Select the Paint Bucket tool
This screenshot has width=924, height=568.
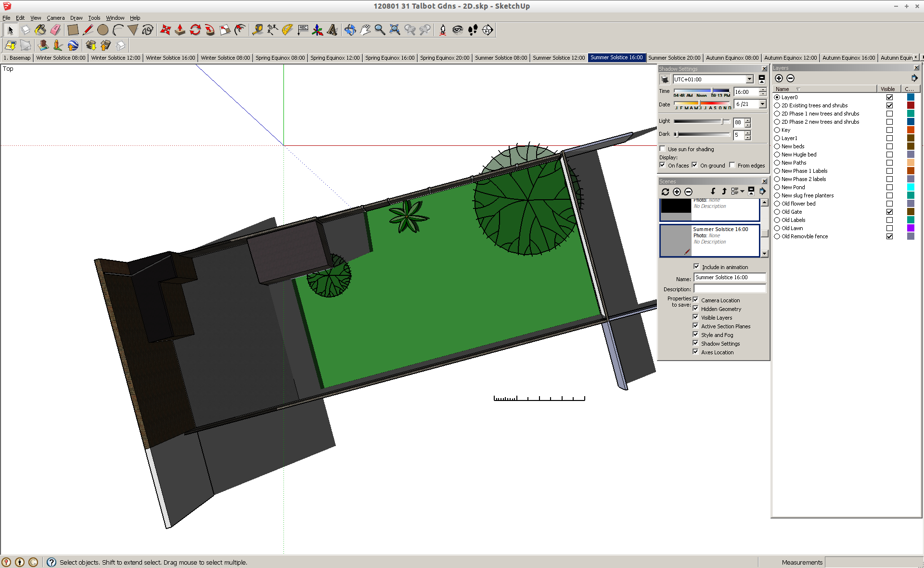[40, 30]
